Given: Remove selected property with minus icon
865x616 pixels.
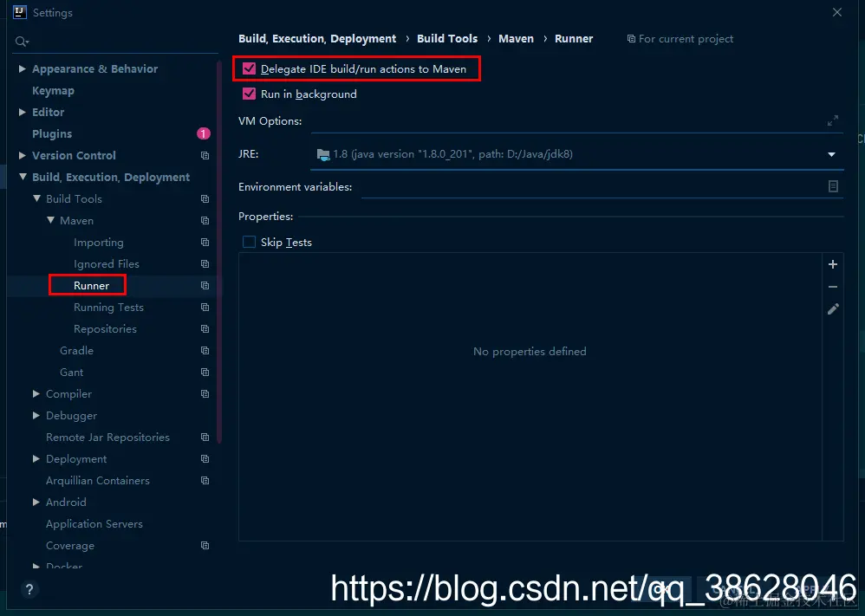Looking at the screenshot, I should [832, 287].
